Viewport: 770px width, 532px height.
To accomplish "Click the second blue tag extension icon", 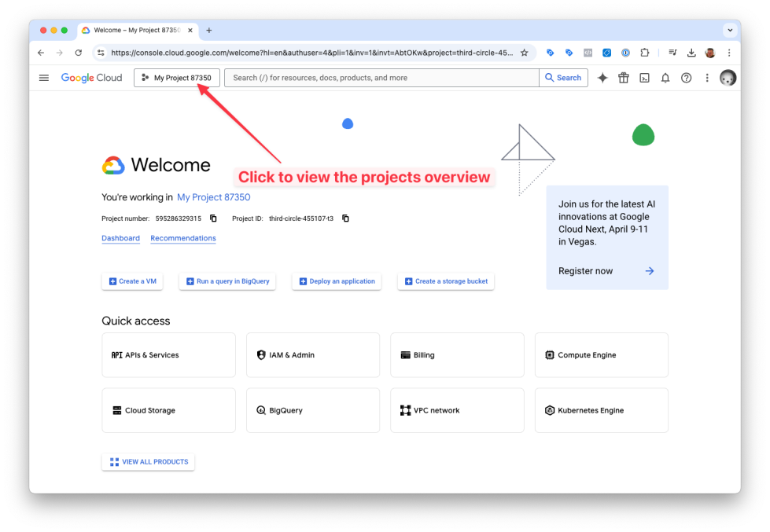I will click(x=569, y=53).
